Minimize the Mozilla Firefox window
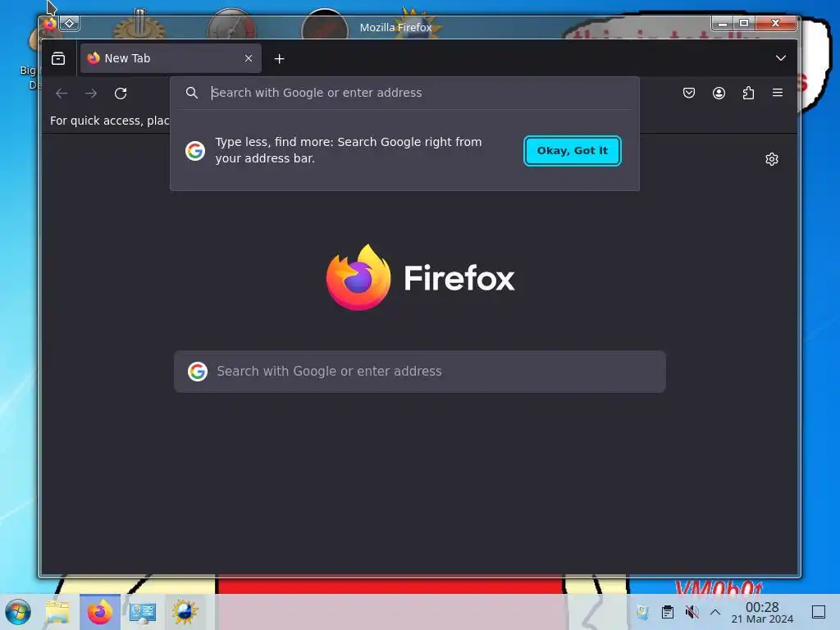This screenshot has width=840, height=630. pos(722,23)
